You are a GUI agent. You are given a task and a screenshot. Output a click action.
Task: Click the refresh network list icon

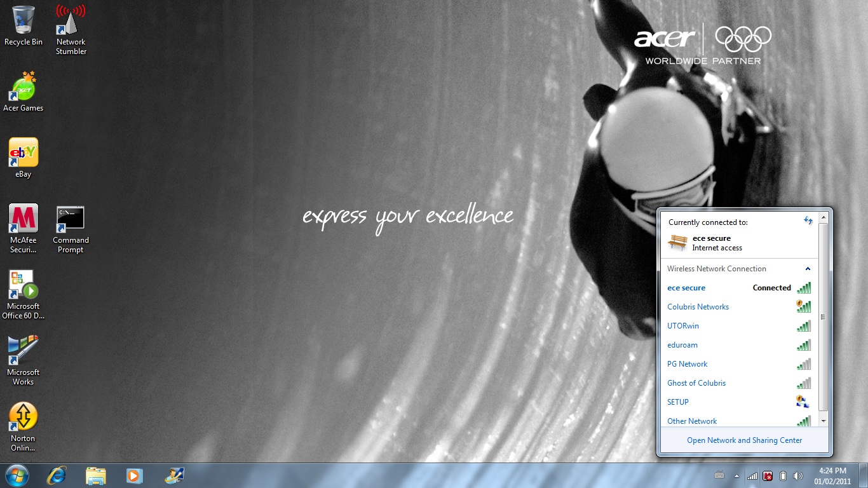coord(808,220)
